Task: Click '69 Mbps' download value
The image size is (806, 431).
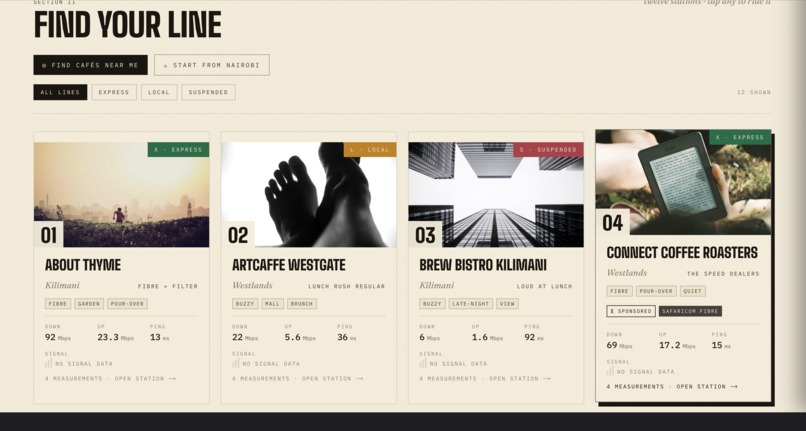Action: point(619,346)
